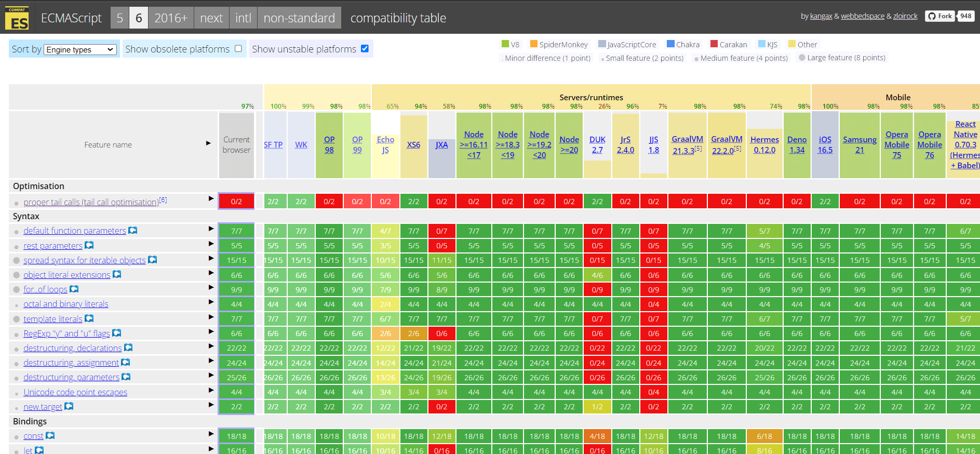Click MDN icon beside for..of loops

tap(74, 289)
